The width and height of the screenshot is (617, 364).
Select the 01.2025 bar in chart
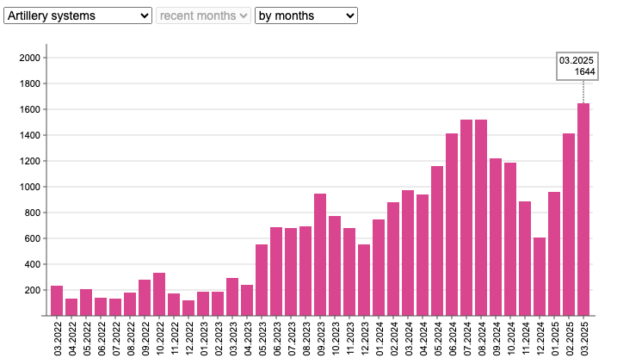coord(554,254)
